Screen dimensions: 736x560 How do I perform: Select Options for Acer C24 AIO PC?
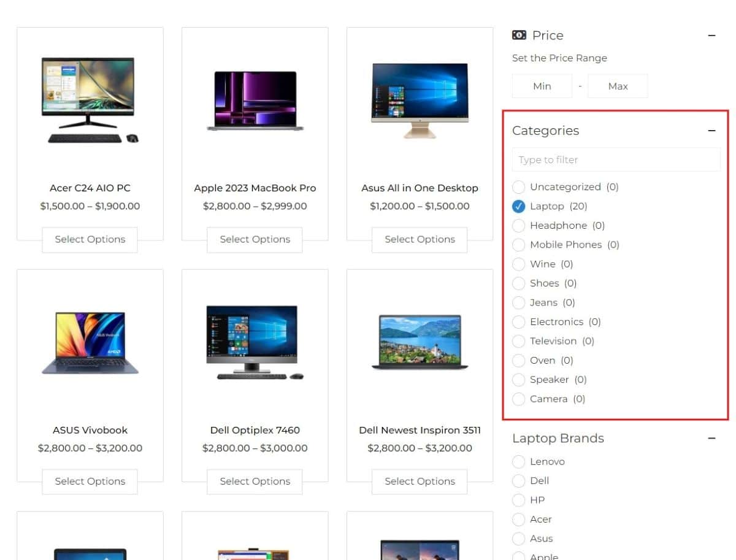[90, 240]
